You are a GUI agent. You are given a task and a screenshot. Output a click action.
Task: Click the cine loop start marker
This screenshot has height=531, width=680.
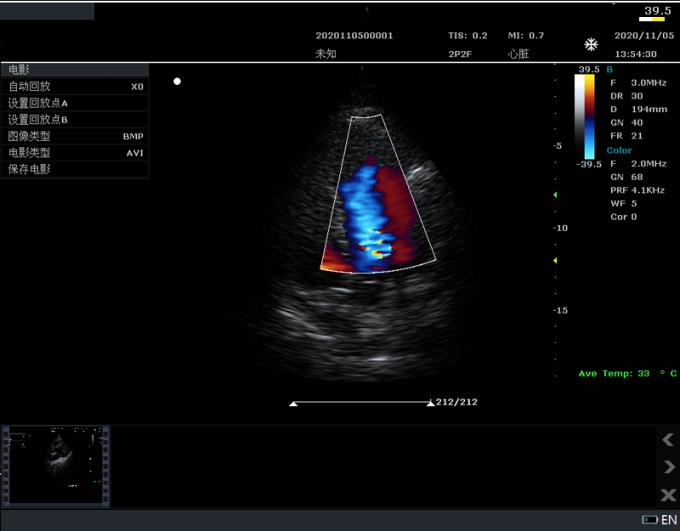pyautogui.click(x=293, y=403)
